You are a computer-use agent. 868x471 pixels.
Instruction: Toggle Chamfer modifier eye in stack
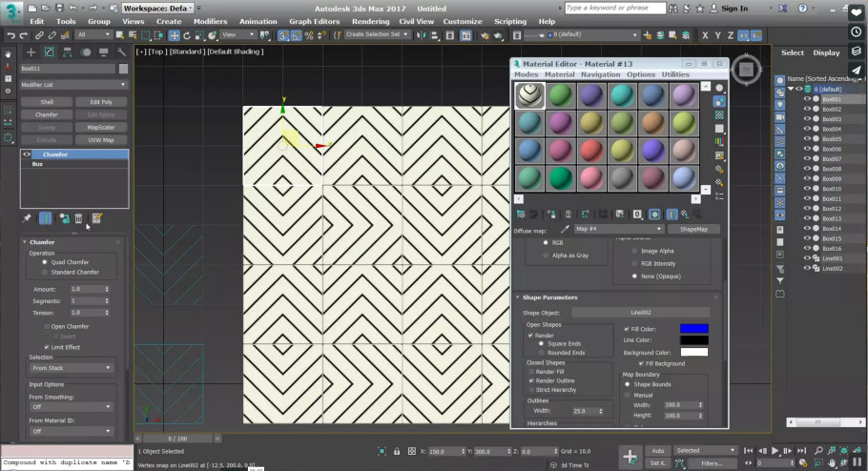point(27,154)
